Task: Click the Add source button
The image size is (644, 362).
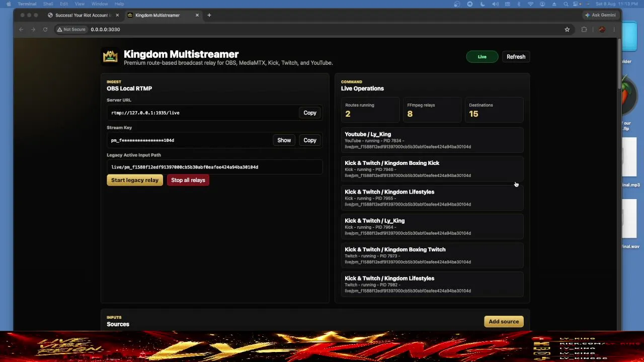Action: point(504,322)
